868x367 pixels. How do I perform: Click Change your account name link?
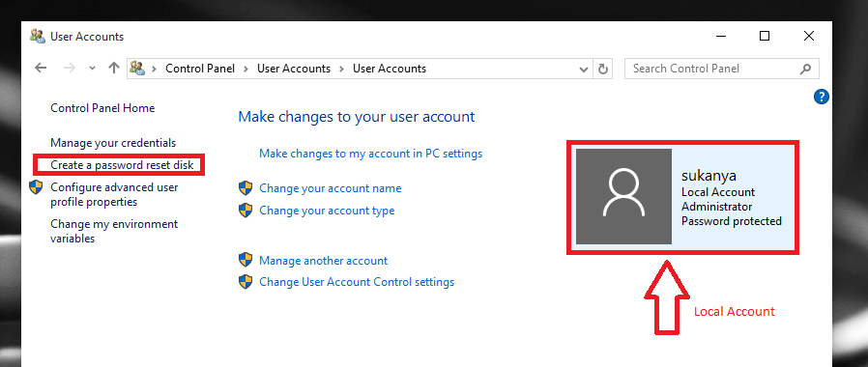330,188
